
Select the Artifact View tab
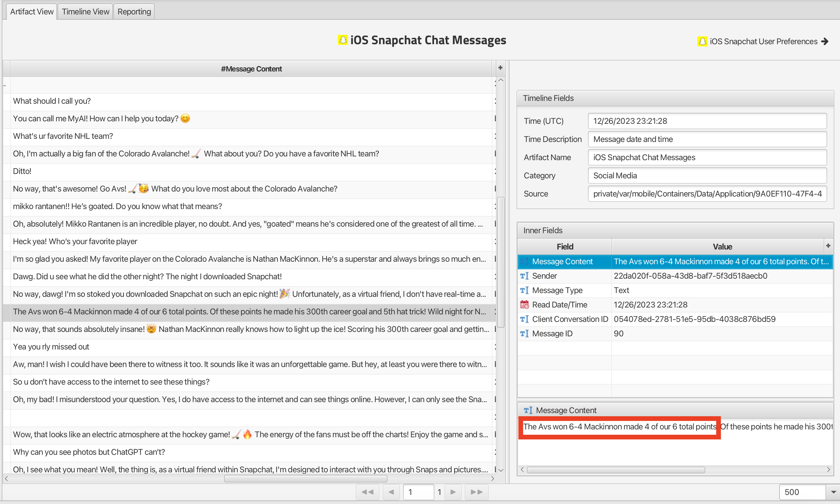(32, 12)
